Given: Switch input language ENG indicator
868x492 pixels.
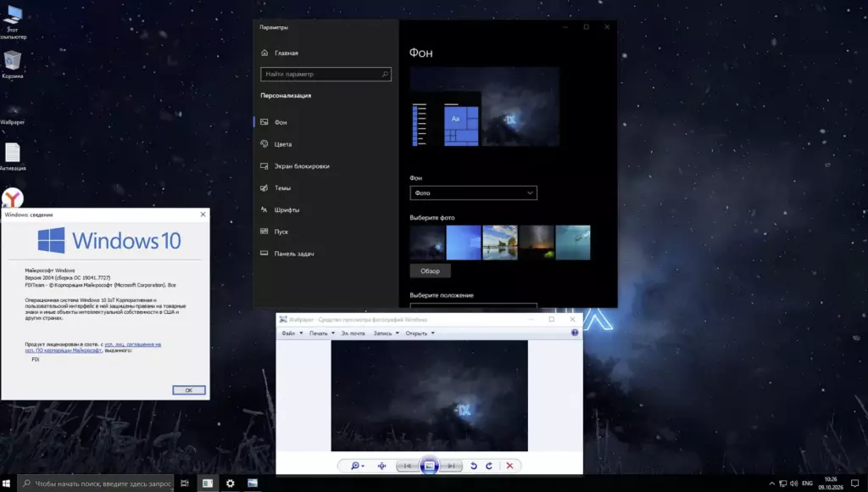Looking at the screenshot, I should tap(808, 484).
